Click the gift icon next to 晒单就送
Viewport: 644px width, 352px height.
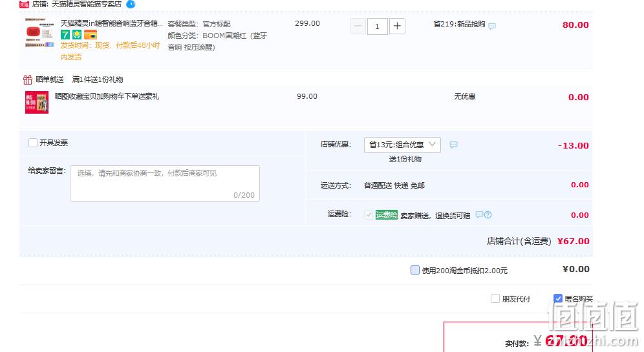[28, 79]
